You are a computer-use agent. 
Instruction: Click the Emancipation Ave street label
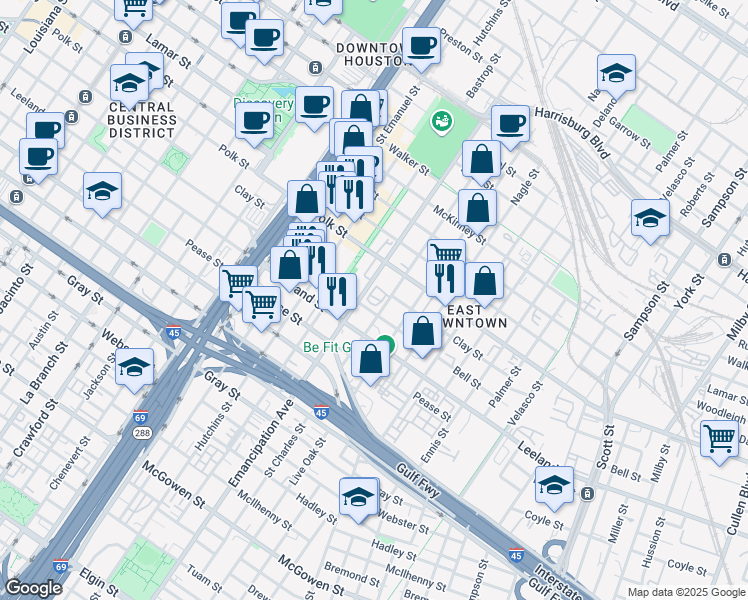(260, 443)
